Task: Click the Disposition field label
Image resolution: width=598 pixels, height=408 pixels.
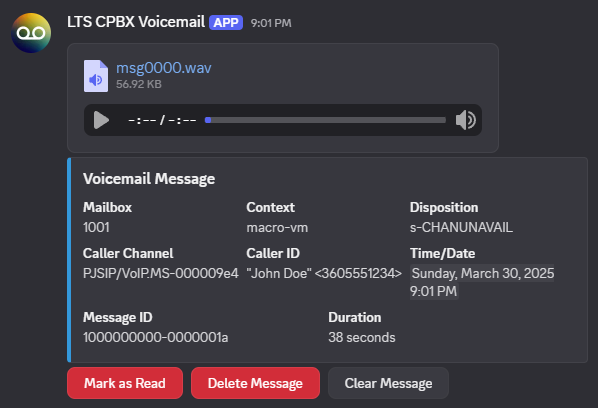Action: click(x=444, y=207)
